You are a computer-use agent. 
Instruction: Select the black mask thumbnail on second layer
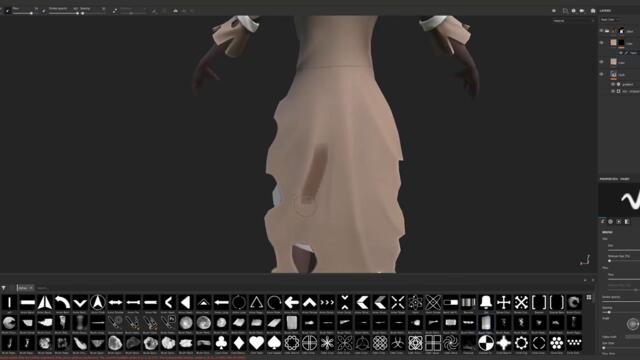pos(621,43)
